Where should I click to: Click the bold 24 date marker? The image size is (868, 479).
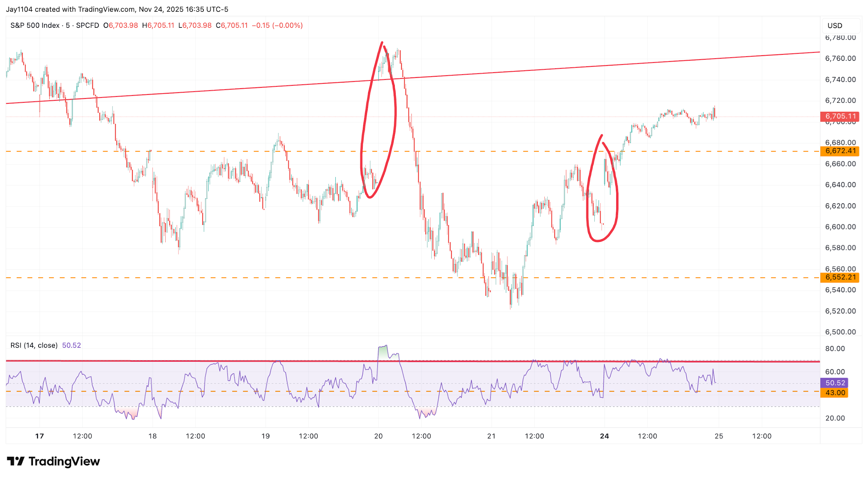pyautogui.click(x=604, y=436)
